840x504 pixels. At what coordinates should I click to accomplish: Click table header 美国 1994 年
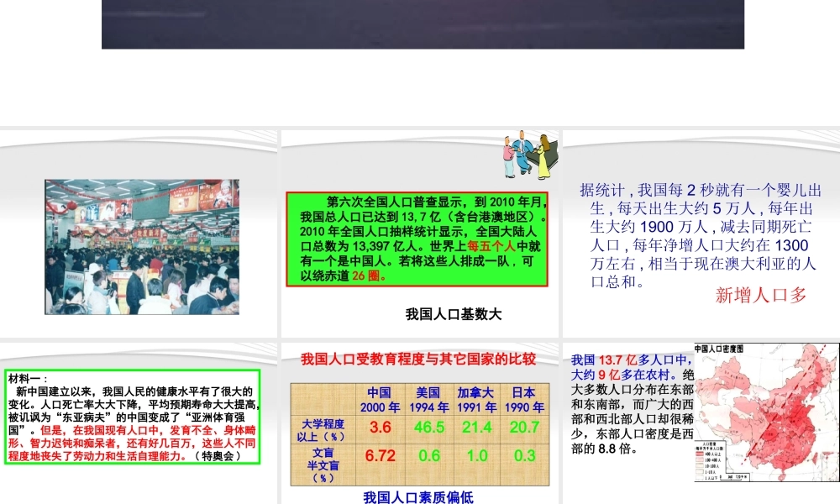tap(428, 400)
